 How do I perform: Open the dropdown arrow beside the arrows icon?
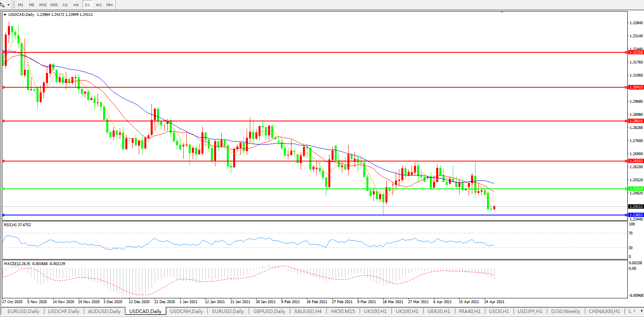point(8,5)
